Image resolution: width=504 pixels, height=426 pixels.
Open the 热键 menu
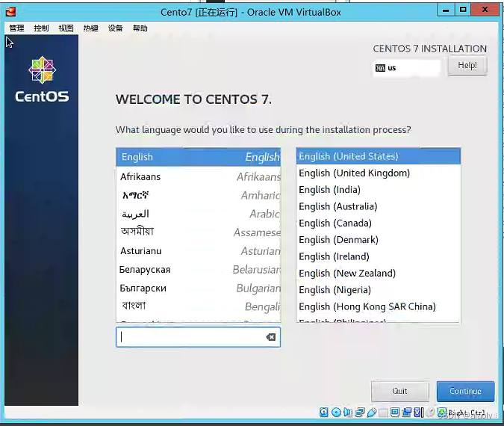point(90,28)
